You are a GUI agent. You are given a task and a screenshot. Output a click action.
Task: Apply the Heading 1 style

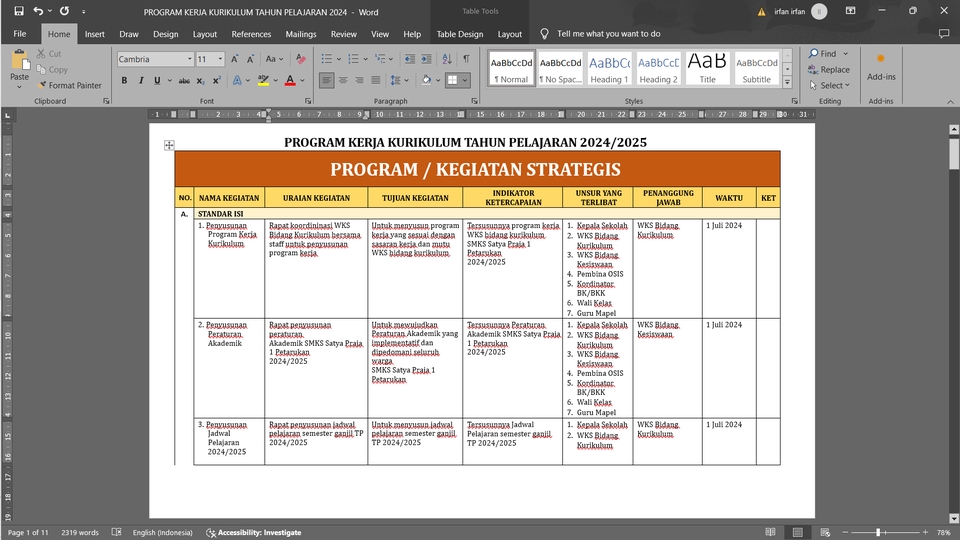609,68
